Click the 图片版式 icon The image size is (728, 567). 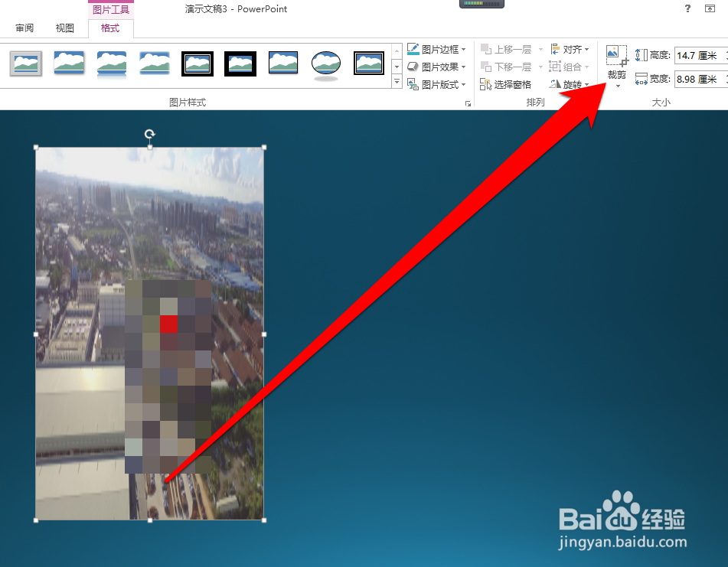click(413, 84)
